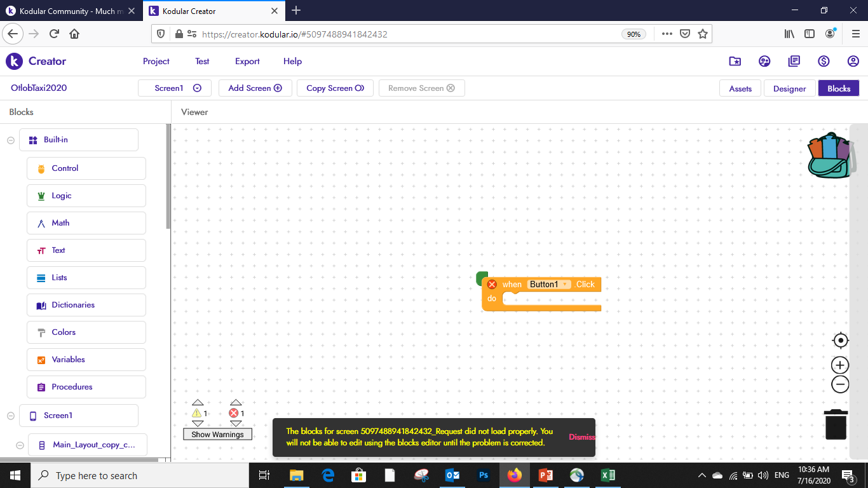
Task: Save page to Pocket
Action: tap(685, 34)
